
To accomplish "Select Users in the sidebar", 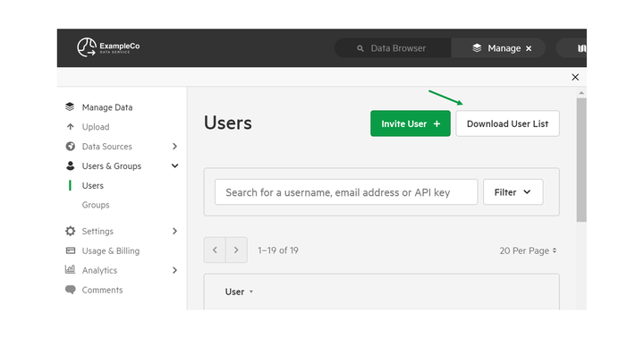I will (93, 186).
